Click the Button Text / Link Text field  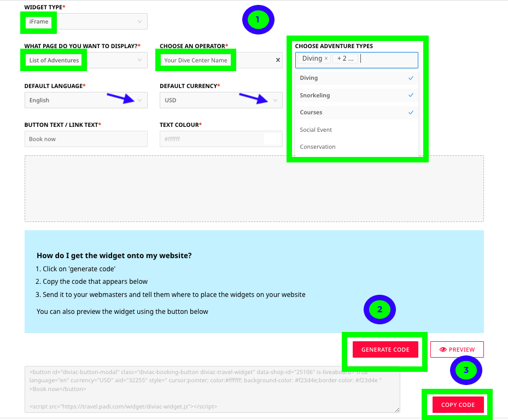pyautogui.click(x=86, y=139)
